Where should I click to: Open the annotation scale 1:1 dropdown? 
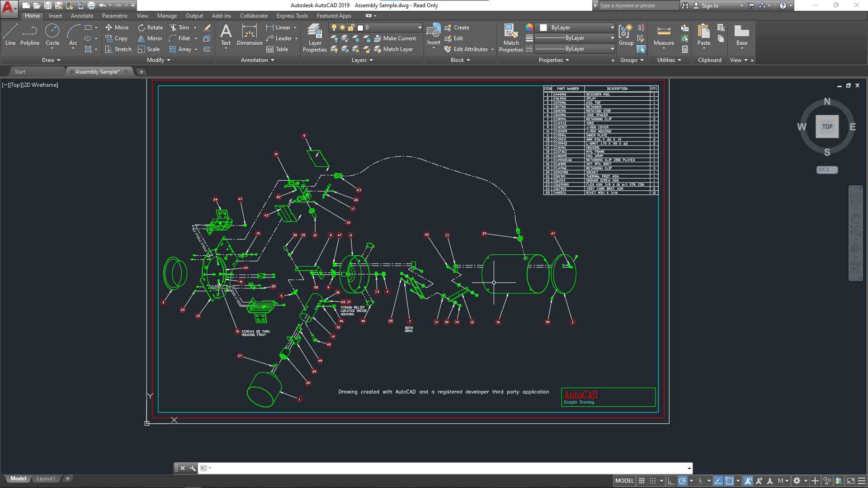pyautogui.click(x=783, y=481)
